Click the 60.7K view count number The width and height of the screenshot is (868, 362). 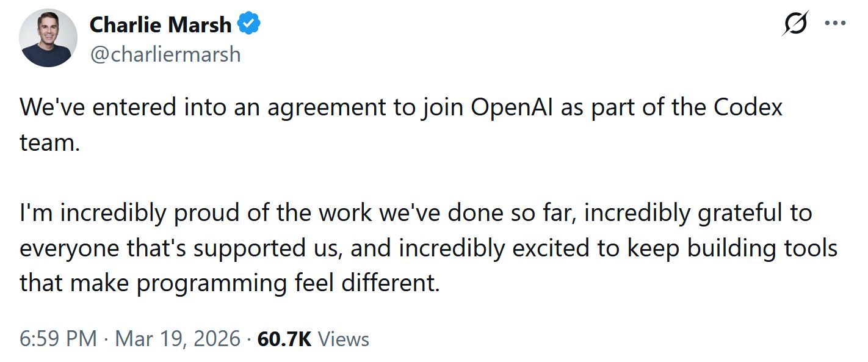click(284, 339)
